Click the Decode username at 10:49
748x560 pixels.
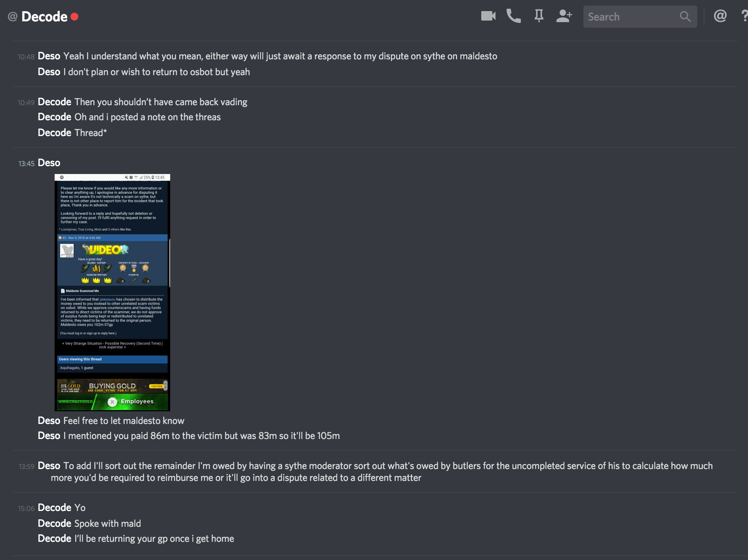(x=55, y=102)
